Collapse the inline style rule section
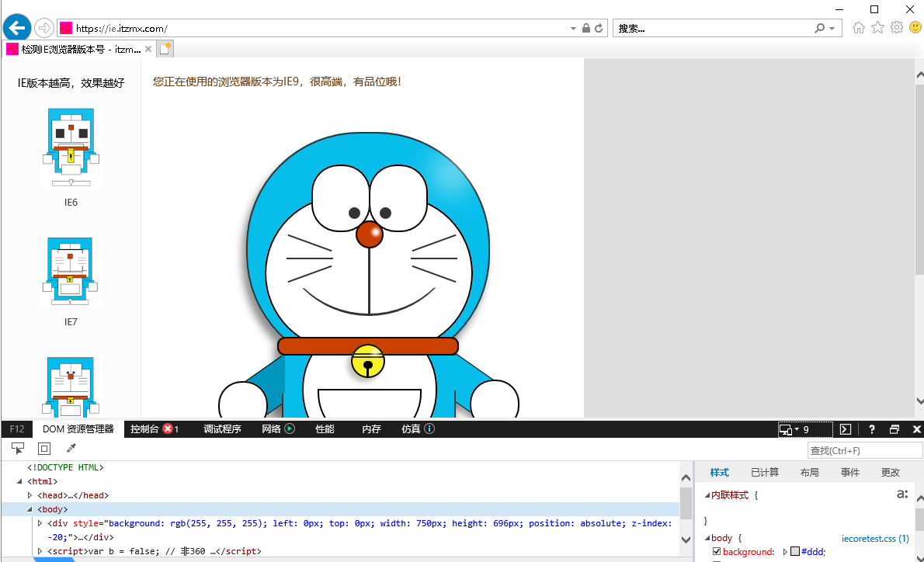Viewport: 924px width, 562px height. click(x=707, y=495)
